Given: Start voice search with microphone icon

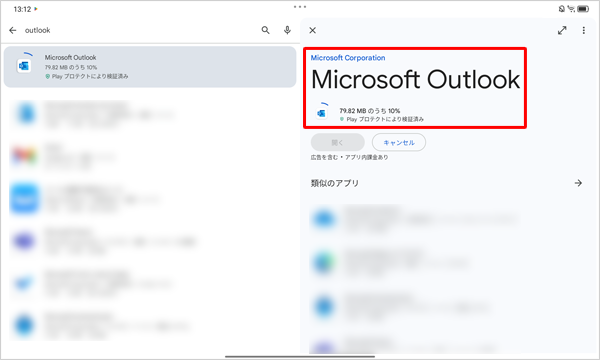Looking at the screenshot, I should coord(287,30).
